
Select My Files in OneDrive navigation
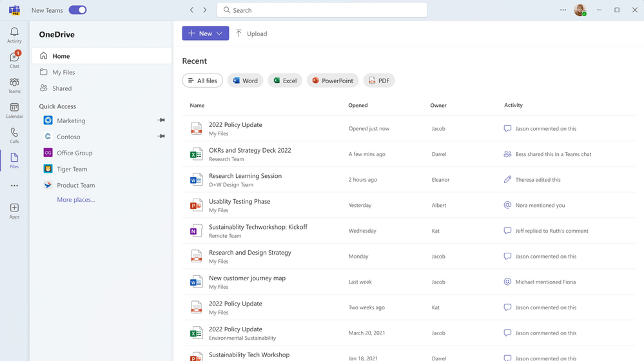[64, 72]
